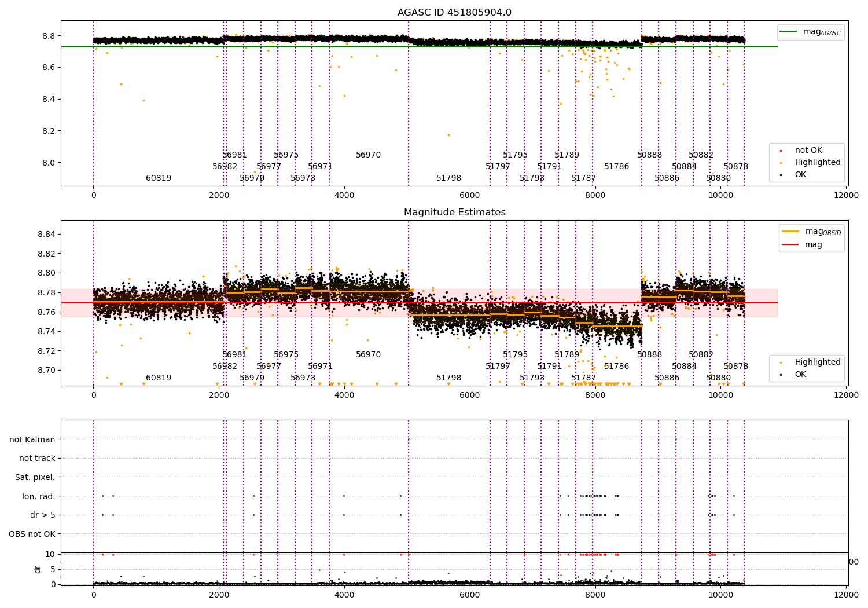Click obsid label 56973 in Magnitude Estimates plot

(303, 378)
